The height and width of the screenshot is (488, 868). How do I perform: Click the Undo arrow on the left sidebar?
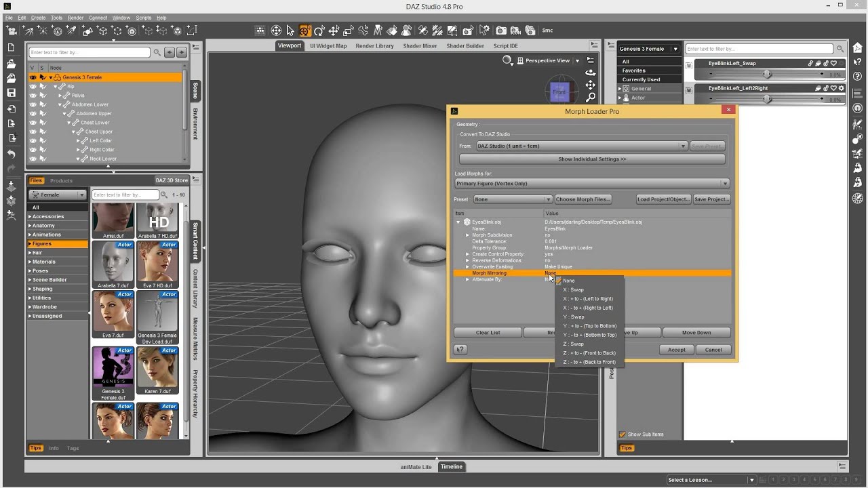tap(11, 155)
